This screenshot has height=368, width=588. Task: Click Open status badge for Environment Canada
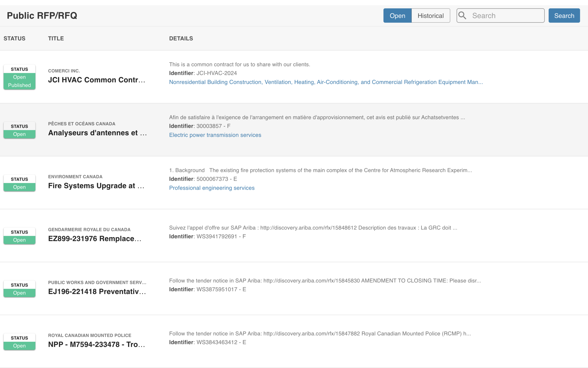(20, 187)
